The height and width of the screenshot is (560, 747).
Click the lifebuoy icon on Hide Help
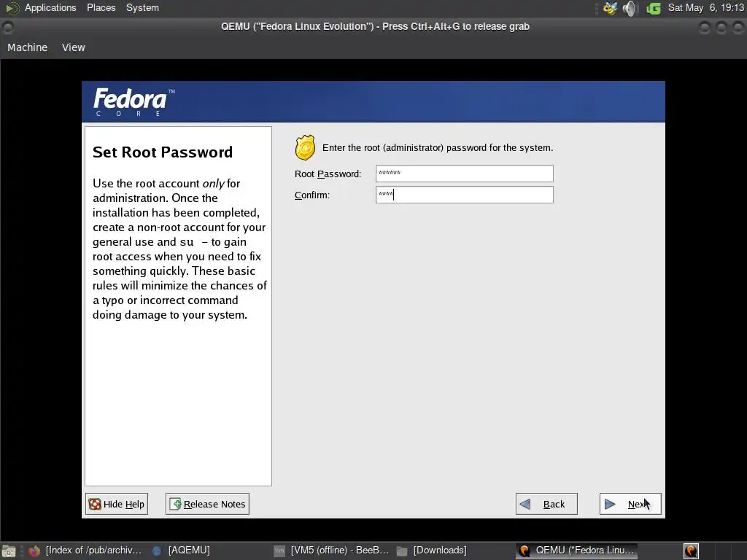(x=95, y=504)
